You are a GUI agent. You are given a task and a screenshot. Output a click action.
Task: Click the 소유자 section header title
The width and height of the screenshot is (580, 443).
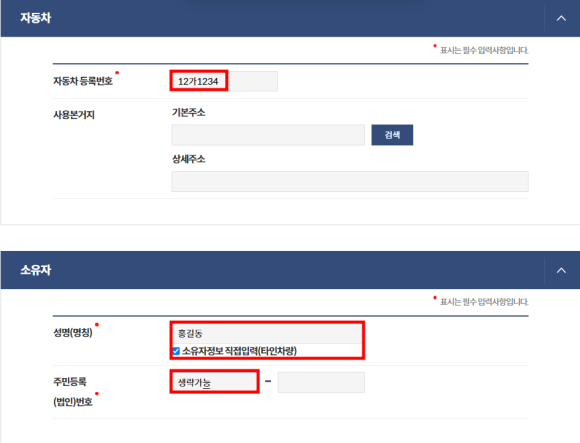click(x=36, y=270)
